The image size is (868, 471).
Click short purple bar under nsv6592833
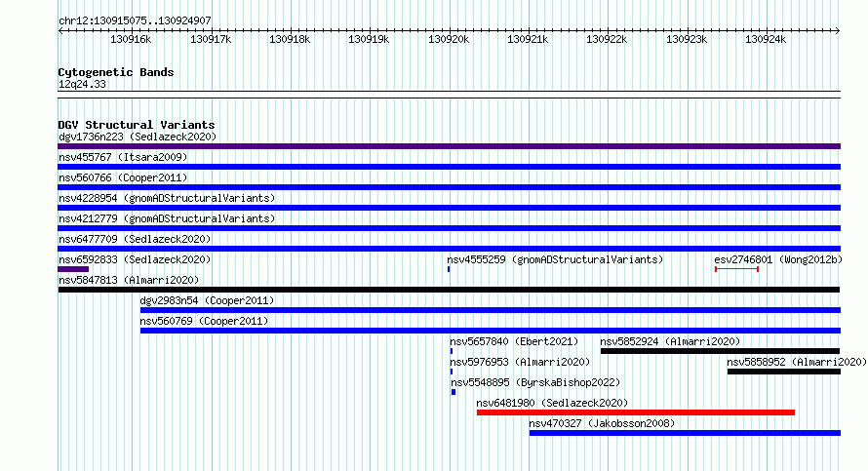(73, 269)
